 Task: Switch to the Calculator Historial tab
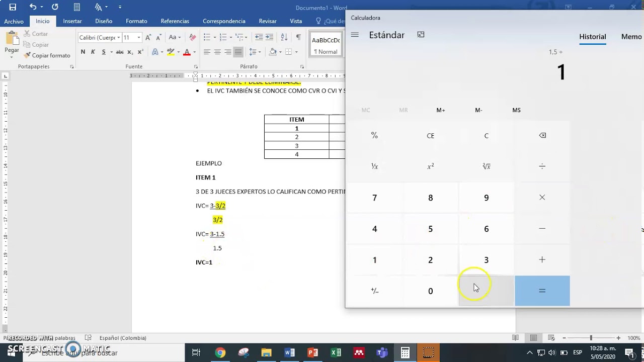click(593, 37)
